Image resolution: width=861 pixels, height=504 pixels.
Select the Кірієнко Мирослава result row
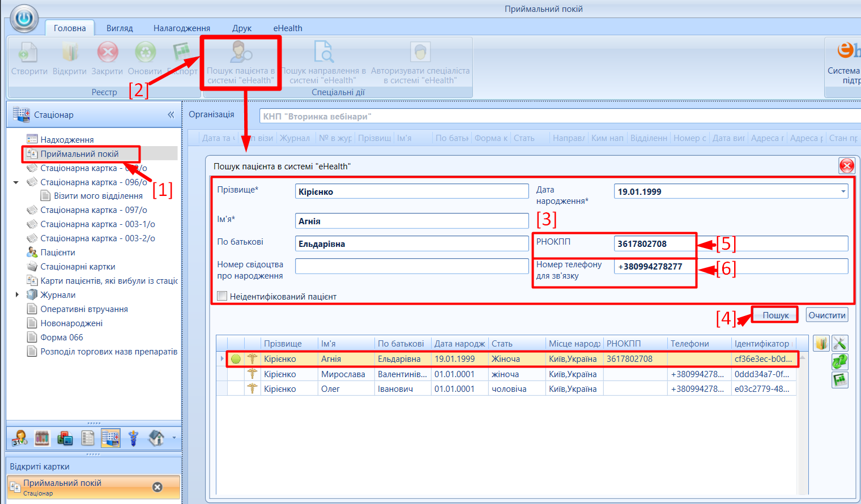coord(506,374)
